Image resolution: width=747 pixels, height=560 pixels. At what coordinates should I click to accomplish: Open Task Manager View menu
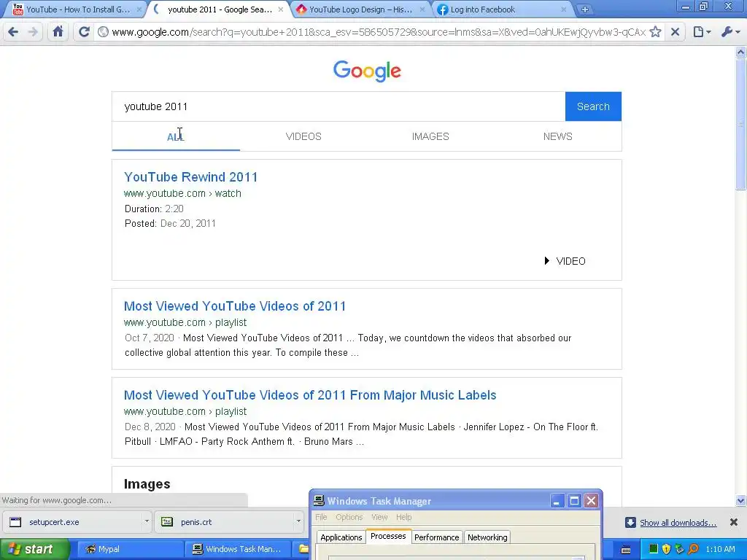coord(379,517)
